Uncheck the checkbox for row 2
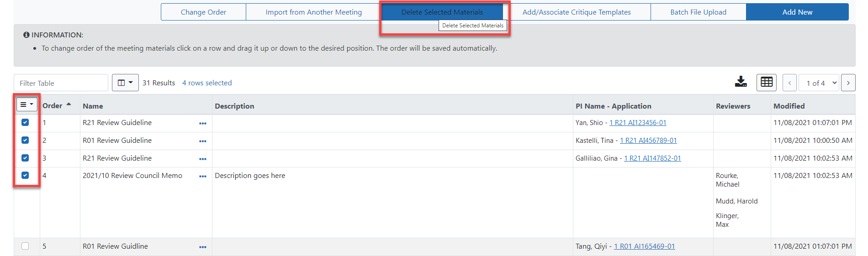This screenshot has width=868, height=256. click(x=25, y=140)
